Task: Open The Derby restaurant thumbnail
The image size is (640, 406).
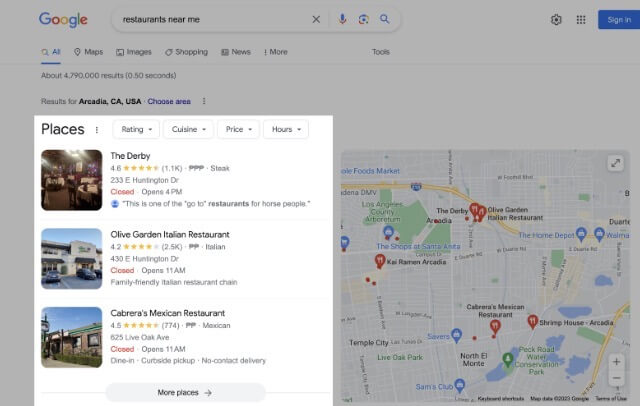Action: 71,180
